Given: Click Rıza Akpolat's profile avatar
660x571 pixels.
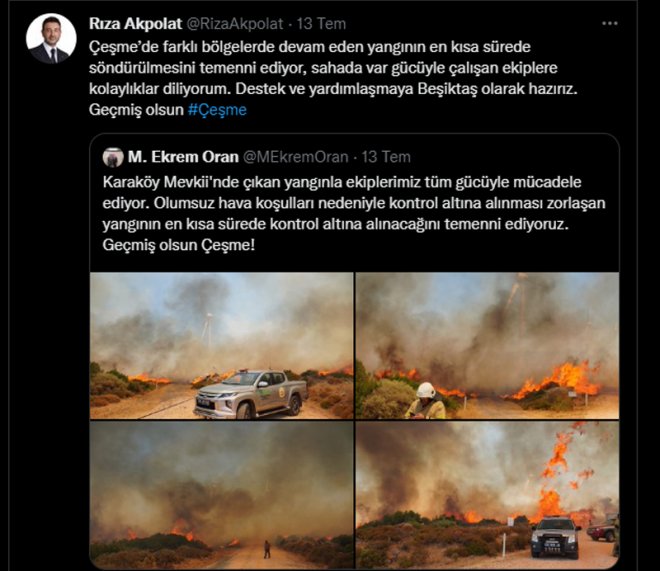Looking at the screenshot, I should (x=51, y=38).
